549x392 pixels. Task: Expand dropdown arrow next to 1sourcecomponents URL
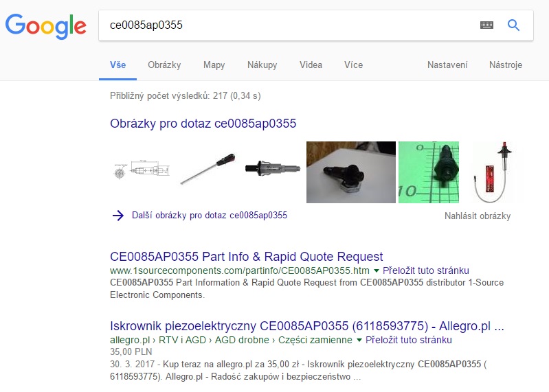coord(377,270)
